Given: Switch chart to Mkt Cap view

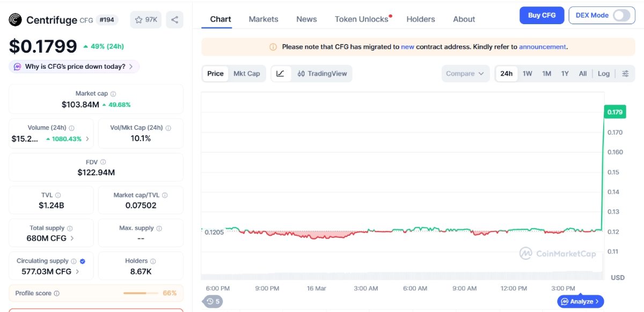Looking at the screenshot, I should click(x=246, y=74).
